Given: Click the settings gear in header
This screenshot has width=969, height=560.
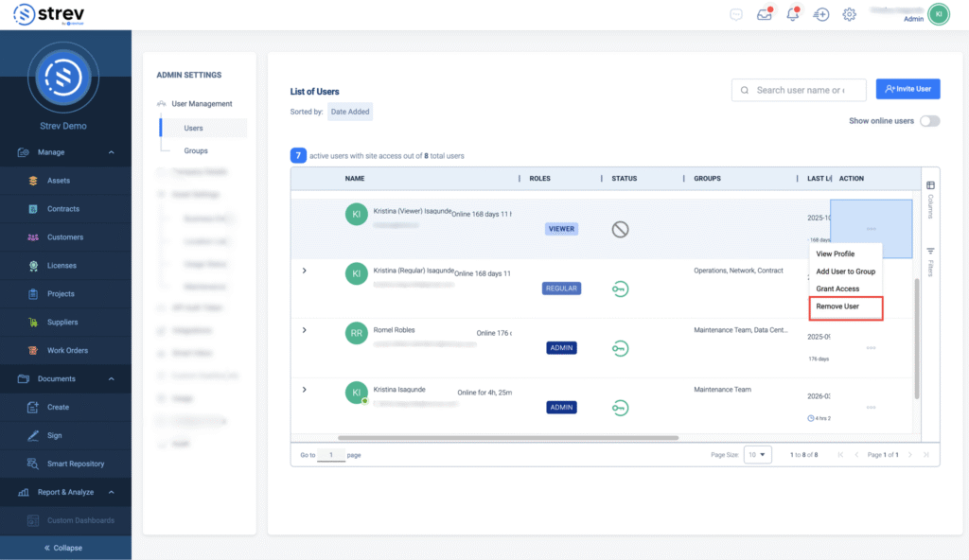Looking at the screenshot, I should point(850,14).
